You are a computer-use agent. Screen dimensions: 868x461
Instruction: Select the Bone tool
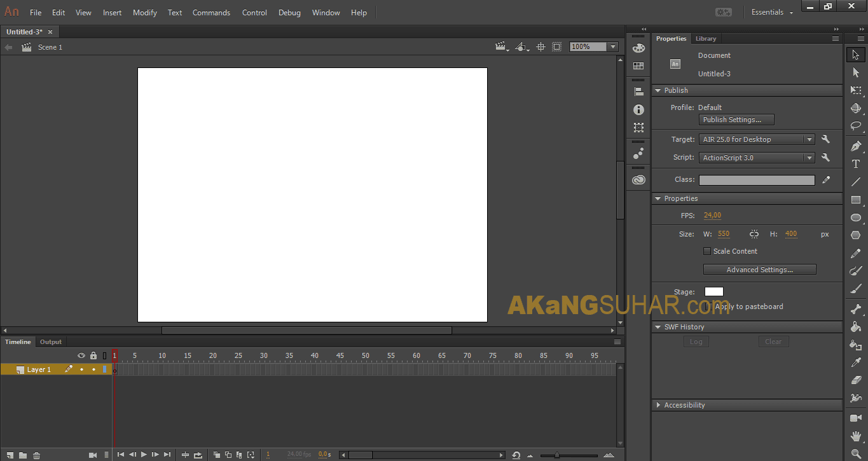pos(856,309)
